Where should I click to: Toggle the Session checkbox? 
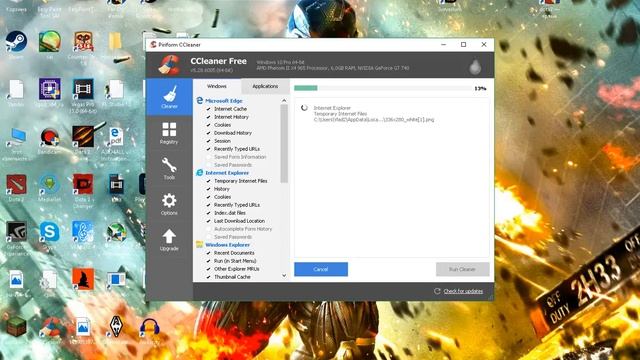(209, 141)
